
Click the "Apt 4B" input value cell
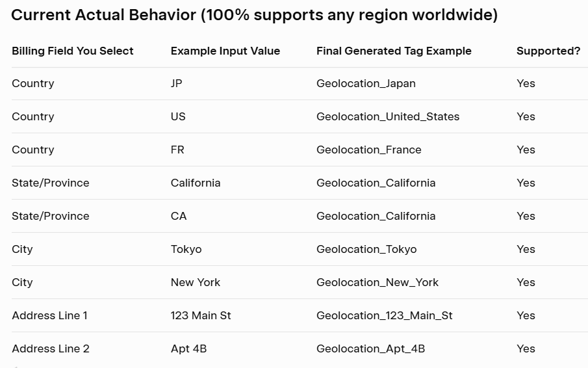(188, 348)
